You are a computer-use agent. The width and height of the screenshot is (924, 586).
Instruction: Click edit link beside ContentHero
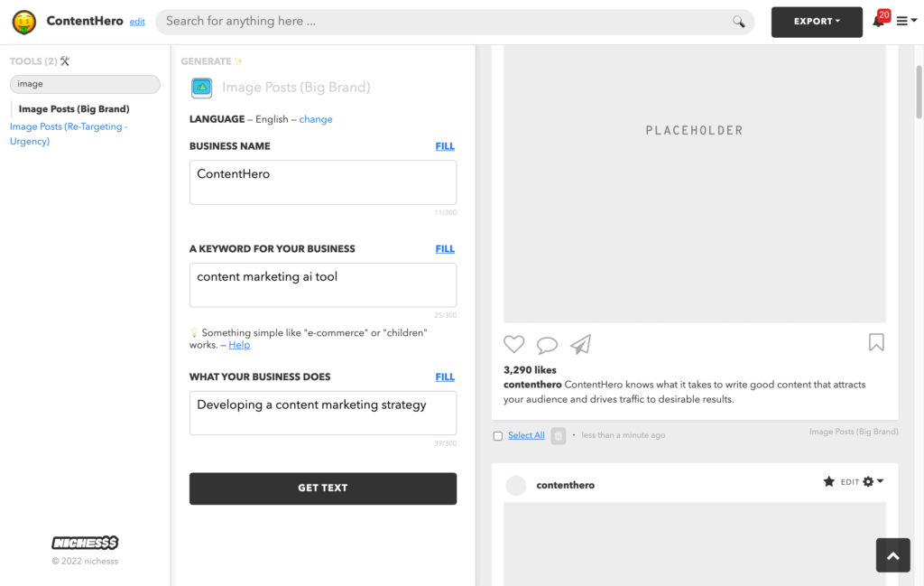click(x=137, y=22)
